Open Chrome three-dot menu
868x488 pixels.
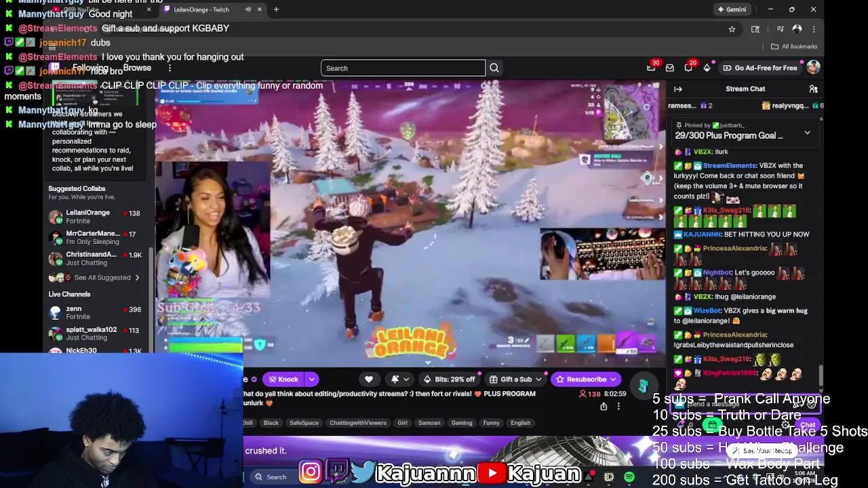[814, 29]
